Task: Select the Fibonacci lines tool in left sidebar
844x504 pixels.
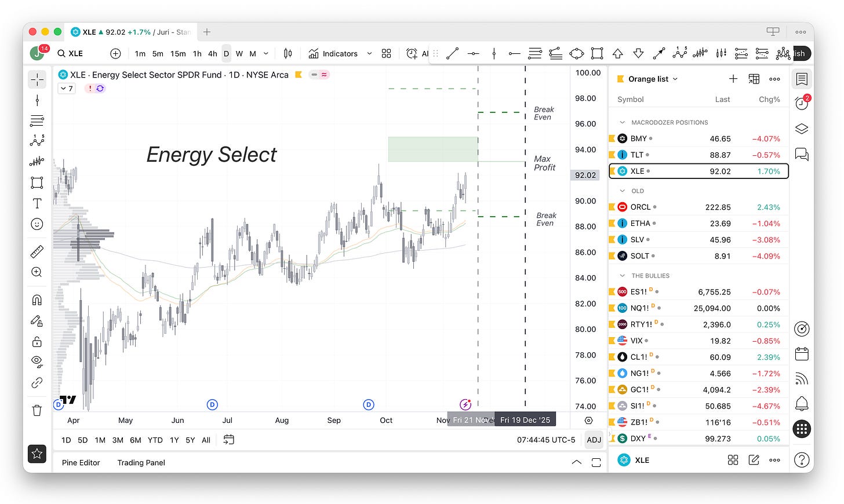Action: tap(37, 121)
